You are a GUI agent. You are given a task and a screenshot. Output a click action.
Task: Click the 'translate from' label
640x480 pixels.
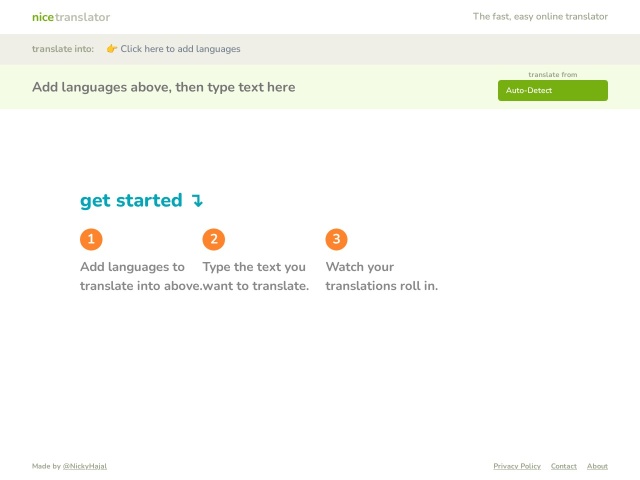click(x=553, y=74)
